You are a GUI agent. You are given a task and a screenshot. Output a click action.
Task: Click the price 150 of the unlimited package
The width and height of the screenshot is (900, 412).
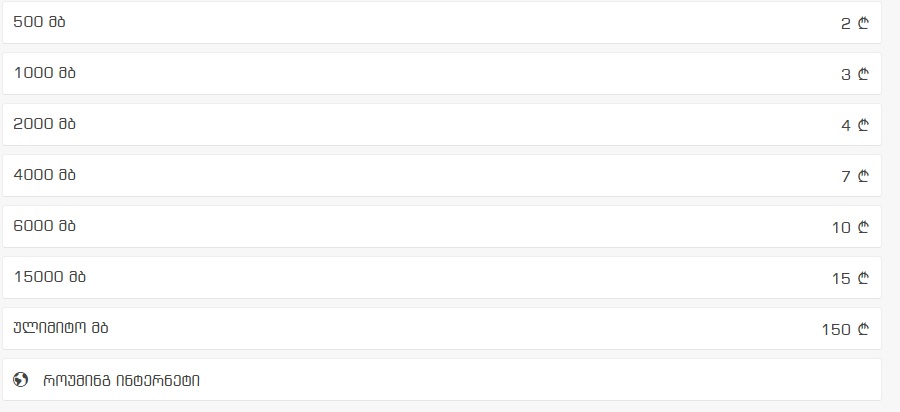835,329
